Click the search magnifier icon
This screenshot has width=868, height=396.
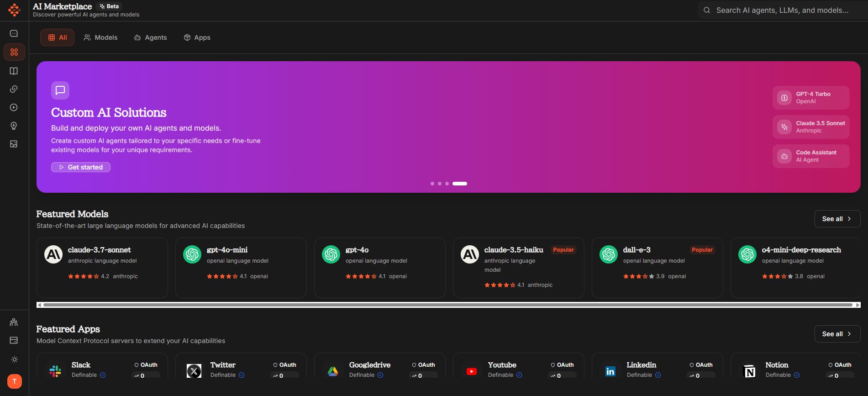pyautogui.click(x=707, y=10)
